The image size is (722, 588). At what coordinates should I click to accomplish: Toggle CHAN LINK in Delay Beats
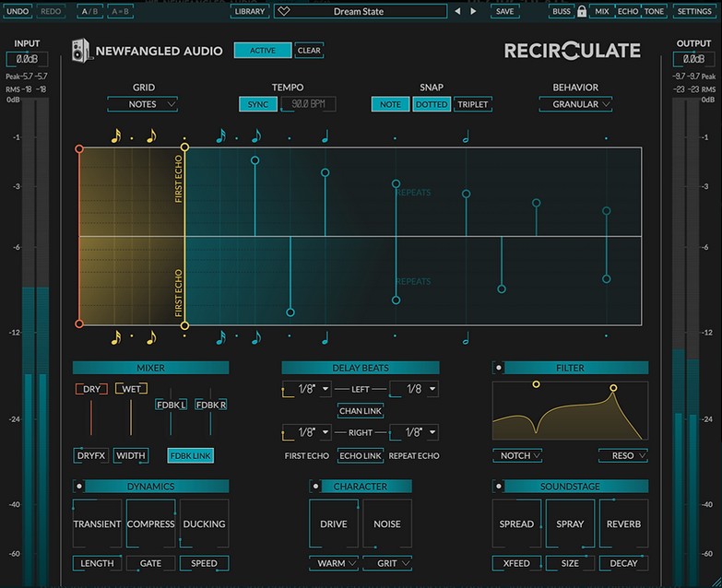361,411
